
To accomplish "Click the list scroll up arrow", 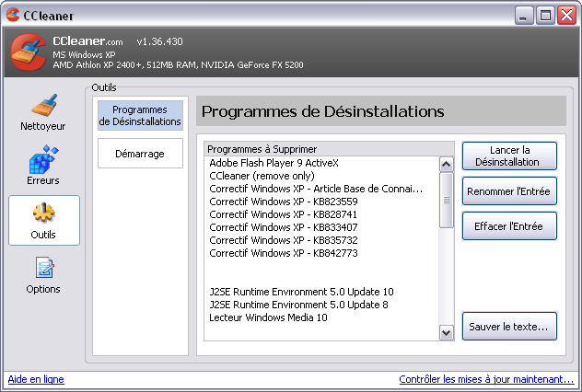I will (446, 164).
